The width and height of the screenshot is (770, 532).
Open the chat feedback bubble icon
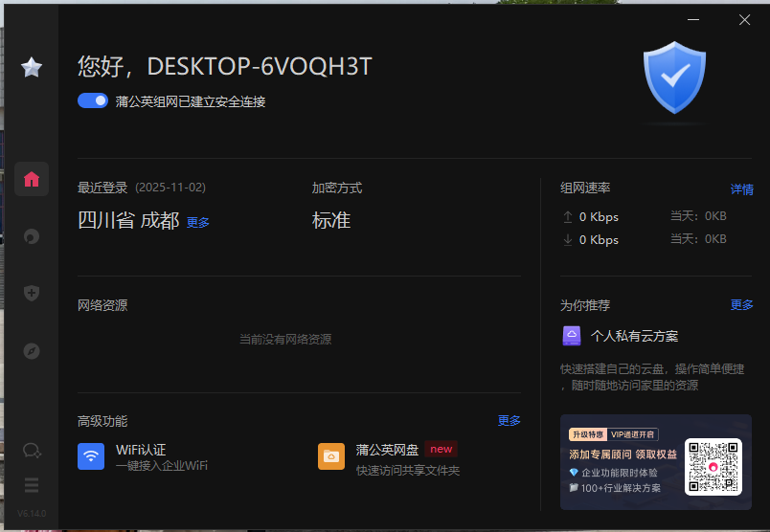pyautogui.click(x=32, y=450)
